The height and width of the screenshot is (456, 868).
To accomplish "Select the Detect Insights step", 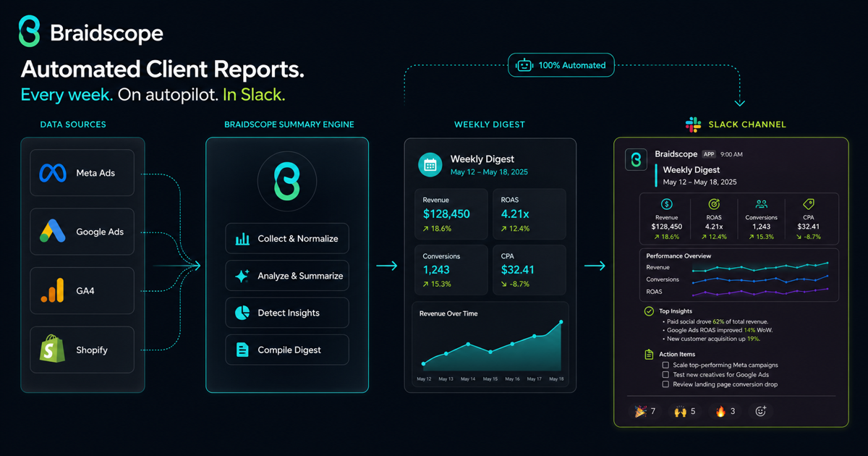I will point(287,313).
